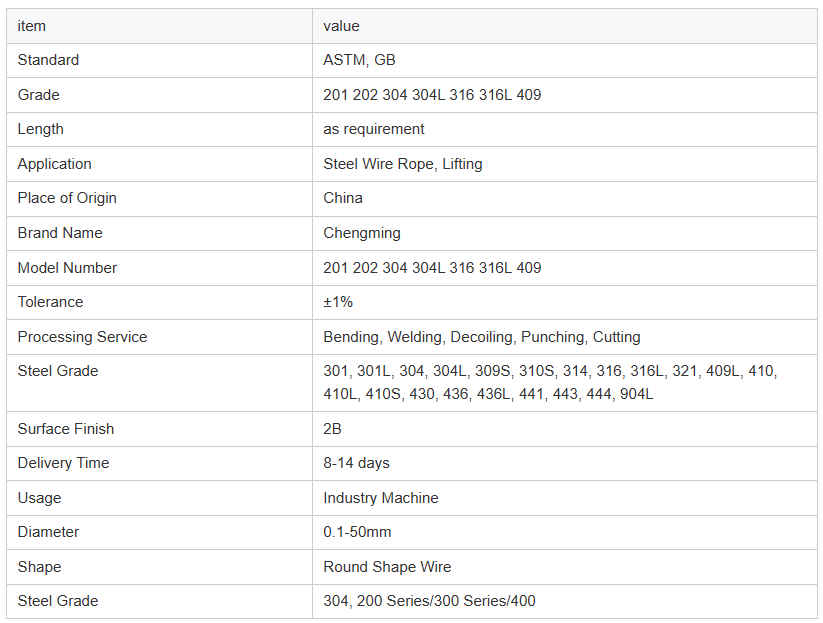
Task: Select the 'Standard' row label
Action: click(48, 60)
